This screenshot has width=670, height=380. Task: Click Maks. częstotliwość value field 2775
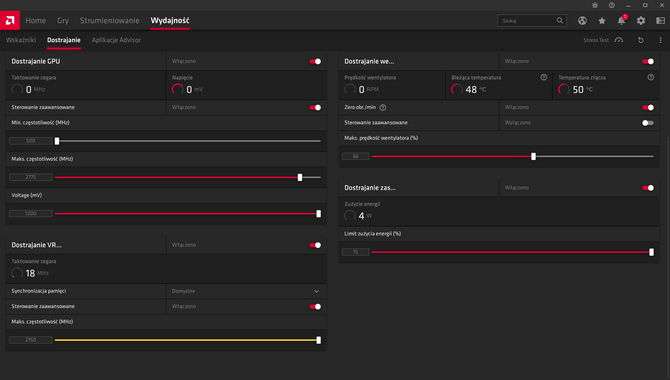[x=31, y=177]
